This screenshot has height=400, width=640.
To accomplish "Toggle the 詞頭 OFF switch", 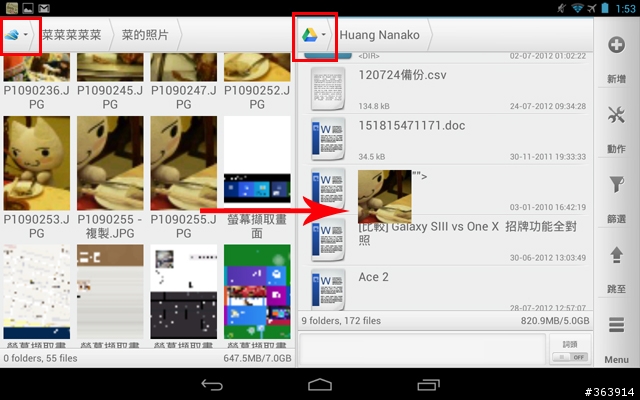I will tap(570, 357).
